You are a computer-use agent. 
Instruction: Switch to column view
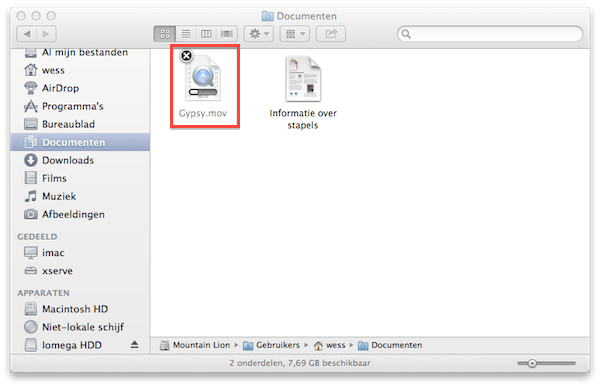coord(206,34)
